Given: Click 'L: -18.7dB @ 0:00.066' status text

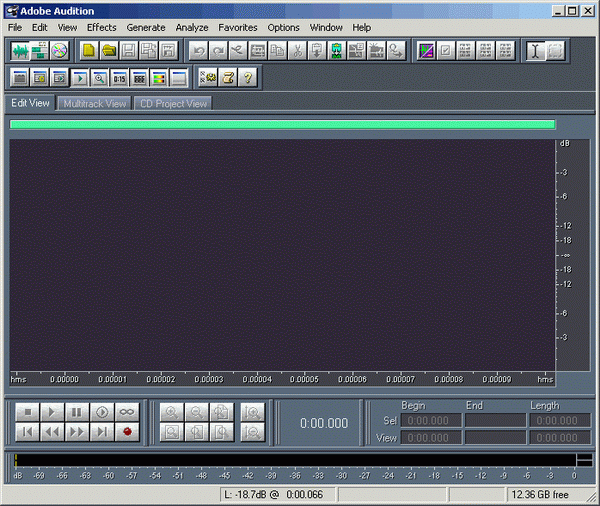Looking at the screenshot, I should (x=273, y=495).
